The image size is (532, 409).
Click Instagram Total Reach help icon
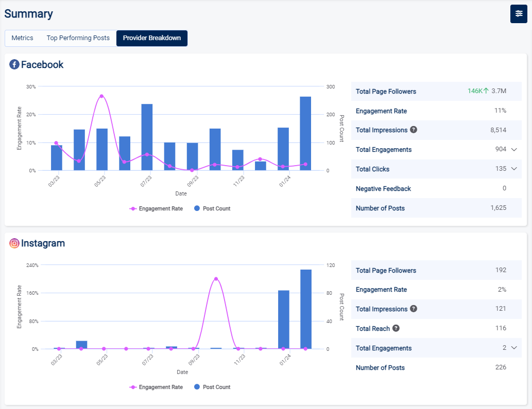396,328
